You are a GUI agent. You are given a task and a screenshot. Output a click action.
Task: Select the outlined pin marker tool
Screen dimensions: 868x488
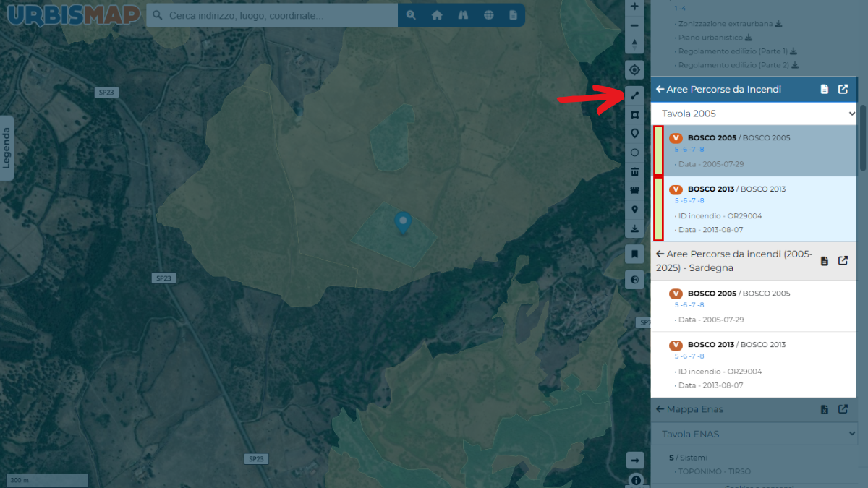[x=634, y=133]
